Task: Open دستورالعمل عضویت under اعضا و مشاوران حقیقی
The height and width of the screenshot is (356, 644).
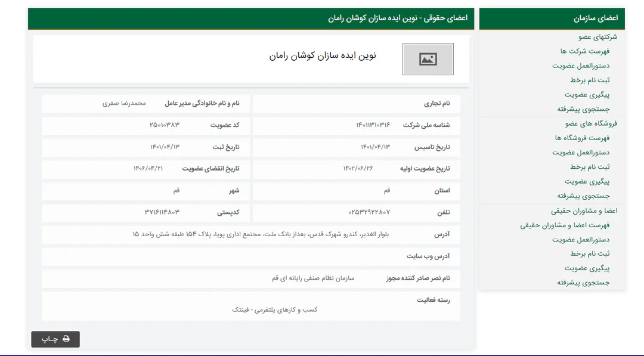Action: click(x=581, y=239)
